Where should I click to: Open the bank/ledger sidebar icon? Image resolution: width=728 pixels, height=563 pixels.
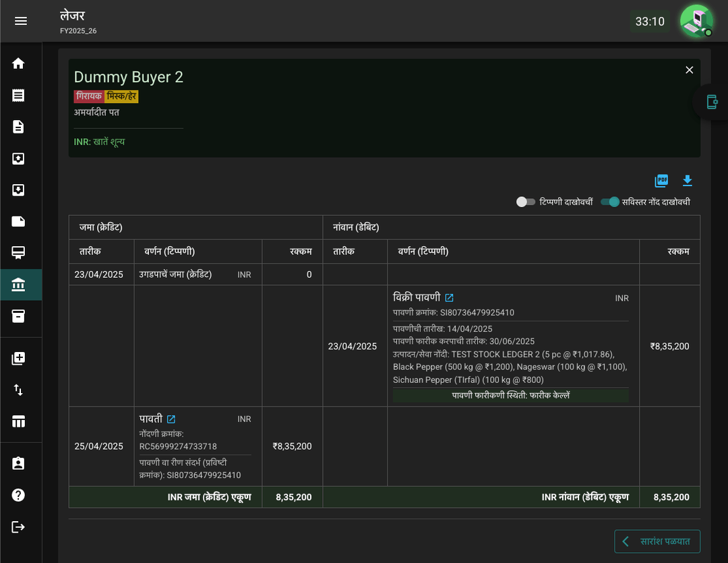18,285
